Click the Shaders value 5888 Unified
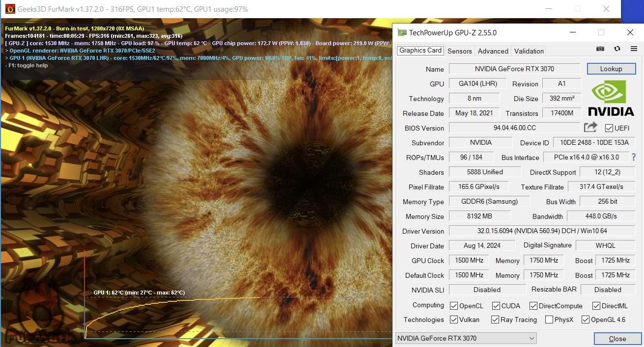Screen dimensions: 644x347 (x=485, y=172)
